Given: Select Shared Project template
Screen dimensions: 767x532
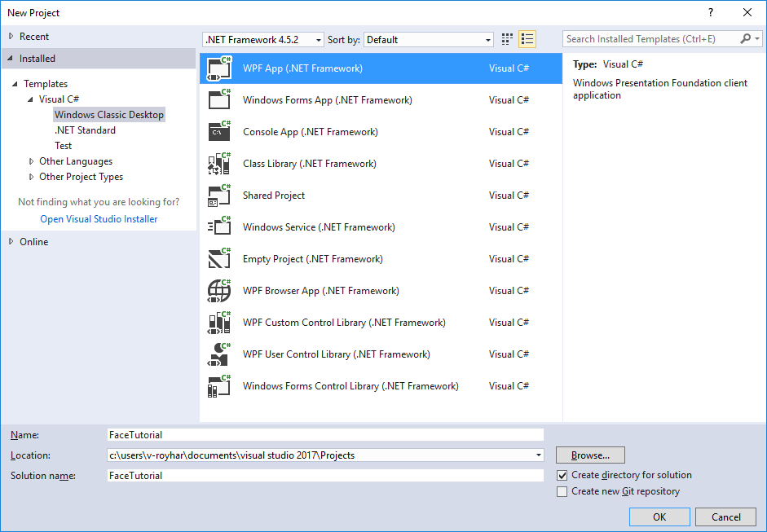Looking at the screenshot, I should click(x=381, y=196).
